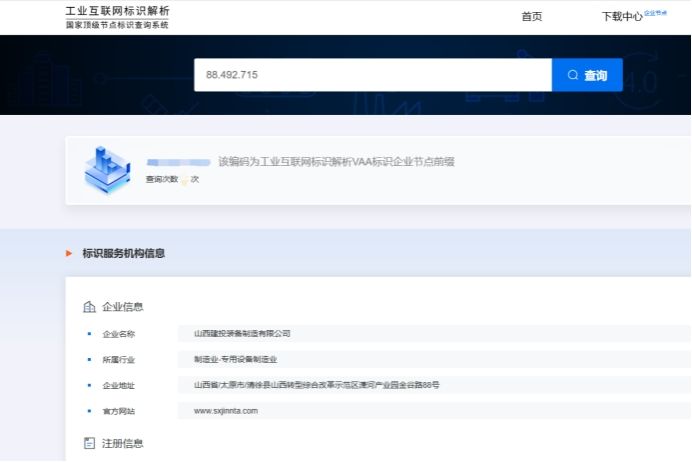Screen dimensions: 692x462
Task: Click the VAA标识企业节点前缀 description text
Action: [x=336, y=161]
